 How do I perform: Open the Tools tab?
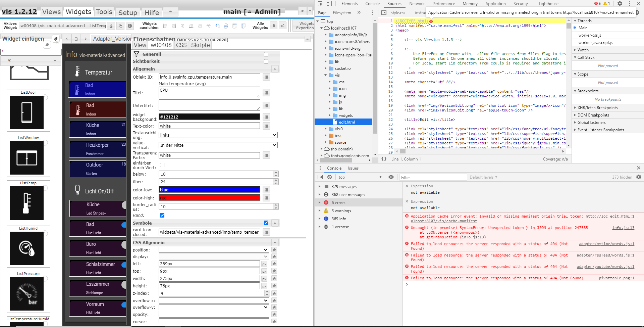pyautogui.click(x=104, y=12)
